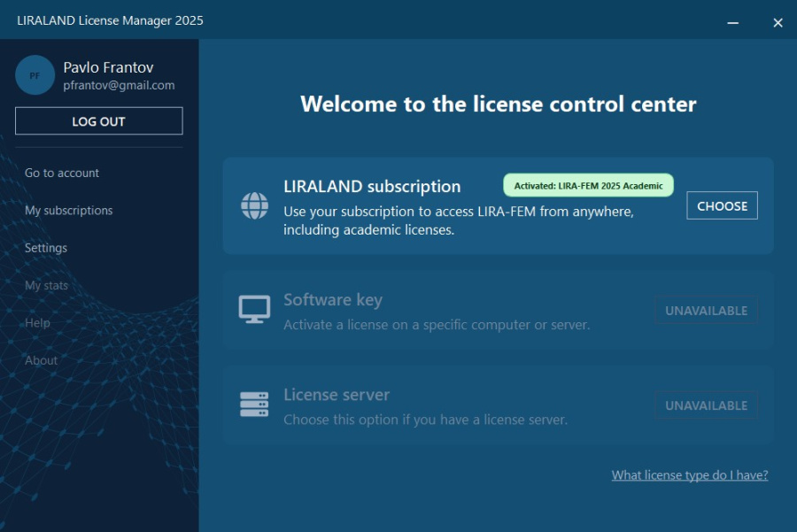Screen dimensions: 797x532
Task: Click the Activated LIRA-FEM 2025 Academic badge
Action: click(588, 186)
